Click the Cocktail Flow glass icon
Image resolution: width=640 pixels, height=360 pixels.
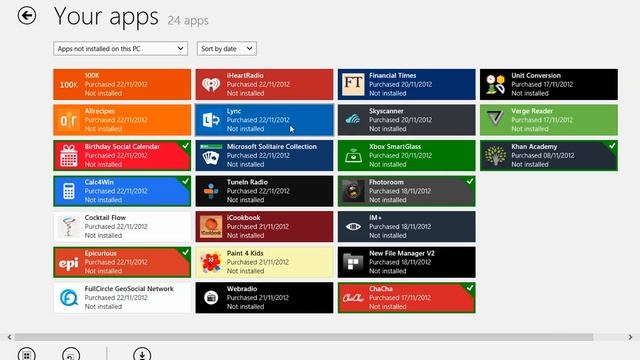pyautogui.click(x=69, y=227)
